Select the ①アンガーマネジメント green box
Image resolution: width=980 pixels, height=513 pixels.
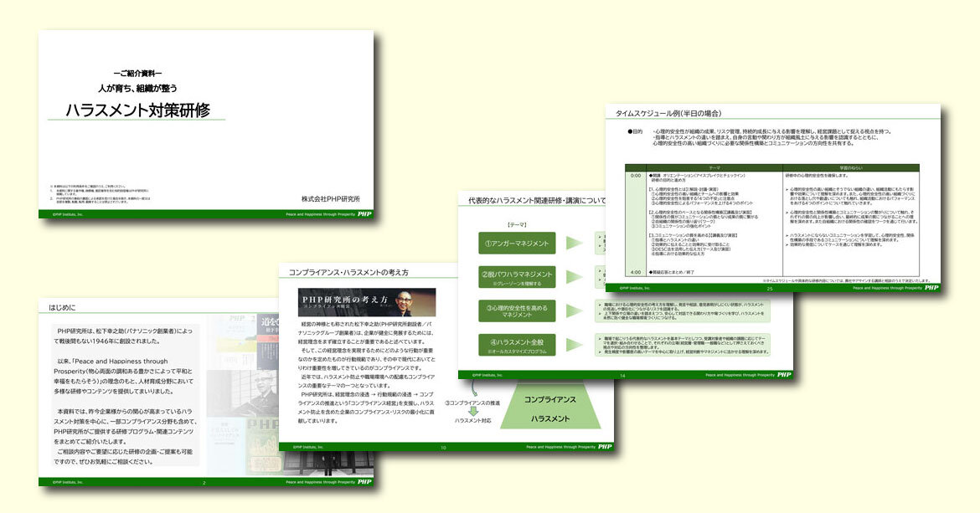(517, 244)
